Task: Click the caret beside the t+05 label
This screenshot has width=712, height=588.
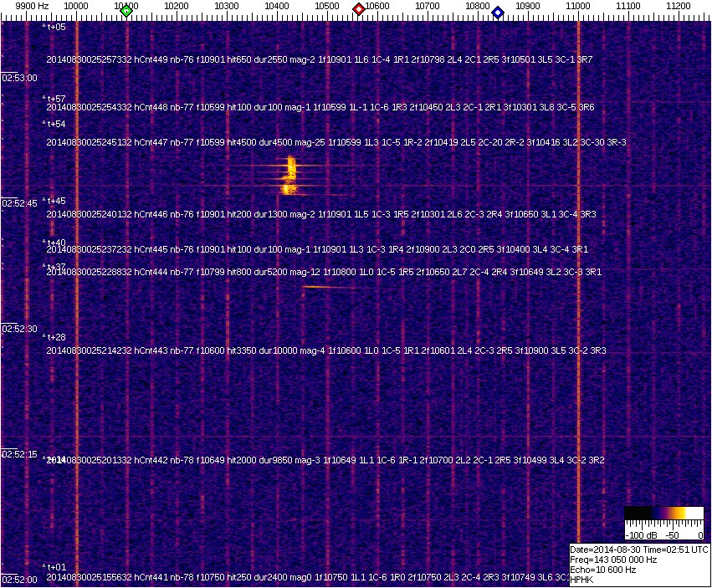Action: click(44, 27)
